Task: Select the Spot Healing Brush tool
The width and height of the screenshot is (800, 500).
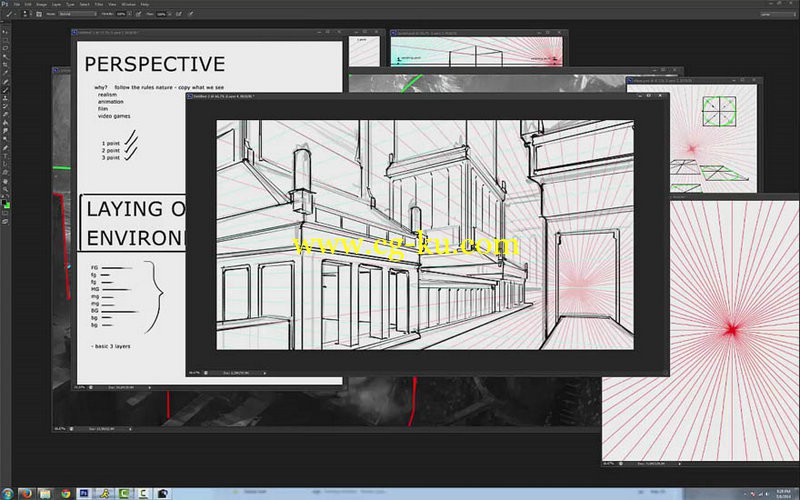Action: 5,81
